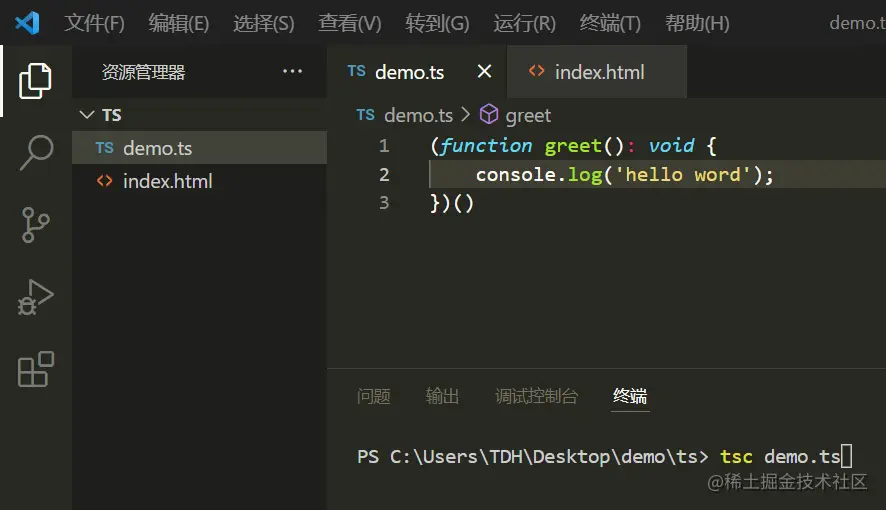The image size is (886, 510).
Task: Open the 运行(R) menu
Action: (x=524, y=23)
